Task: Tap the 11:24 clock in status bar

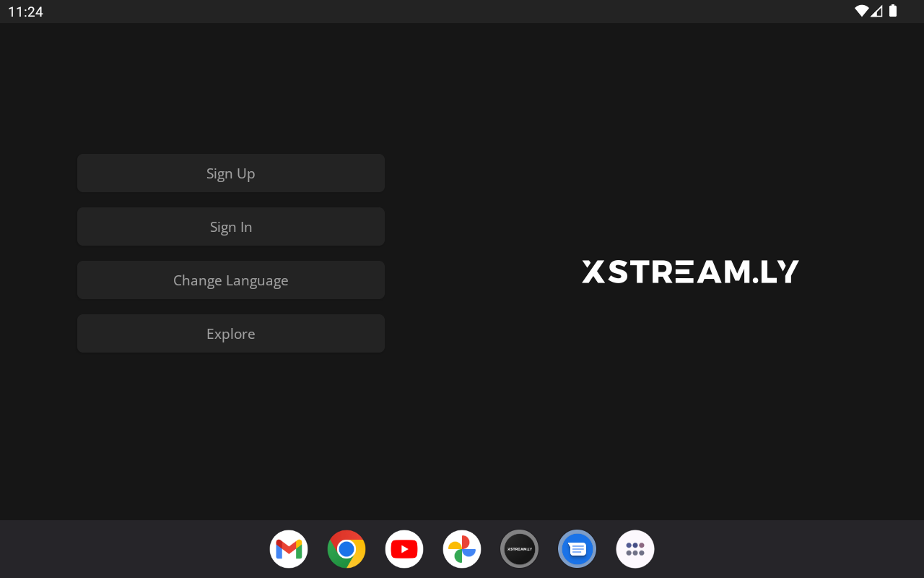Action: [25, 12]
